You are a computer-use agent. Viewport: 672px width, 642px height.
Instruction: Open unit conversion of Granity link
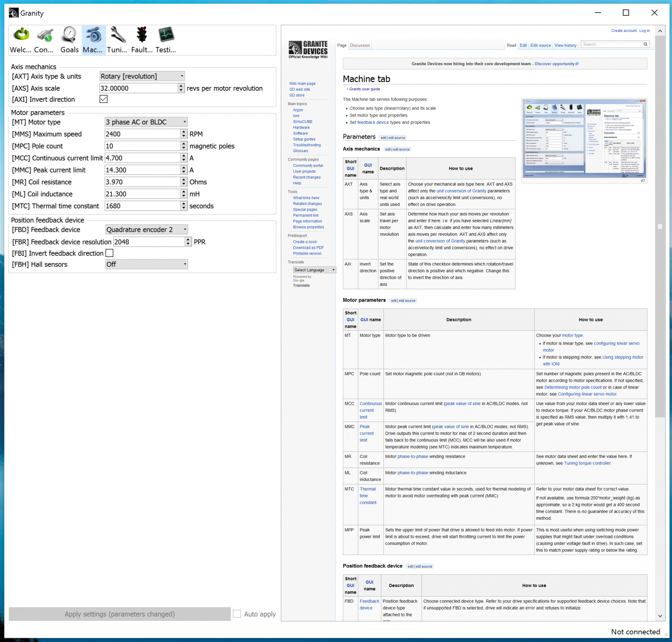(x=461, y=191)
